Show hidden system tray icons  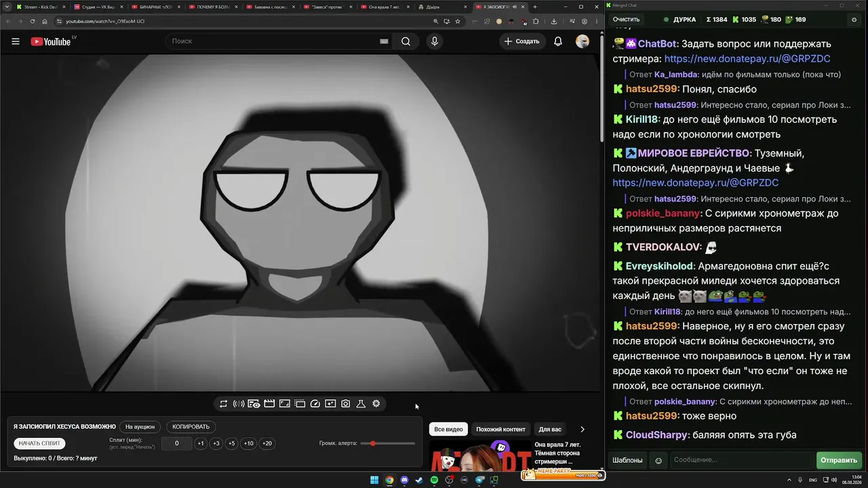(x=789, y=480)
